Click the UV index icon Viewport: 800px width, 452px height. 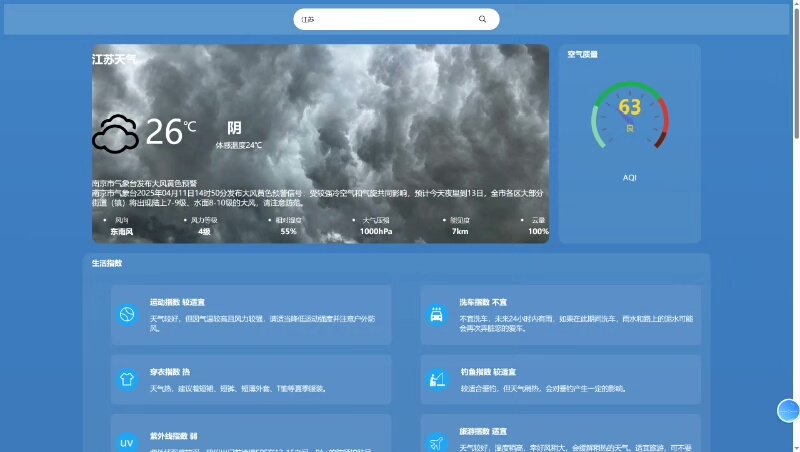127,442
